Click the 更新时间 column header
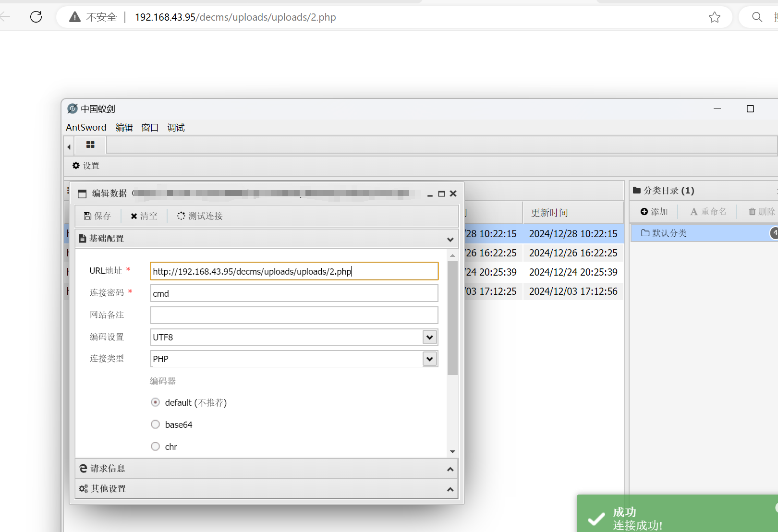The width and height of the screenshot is (778, 532). click(x=573, y=213)
